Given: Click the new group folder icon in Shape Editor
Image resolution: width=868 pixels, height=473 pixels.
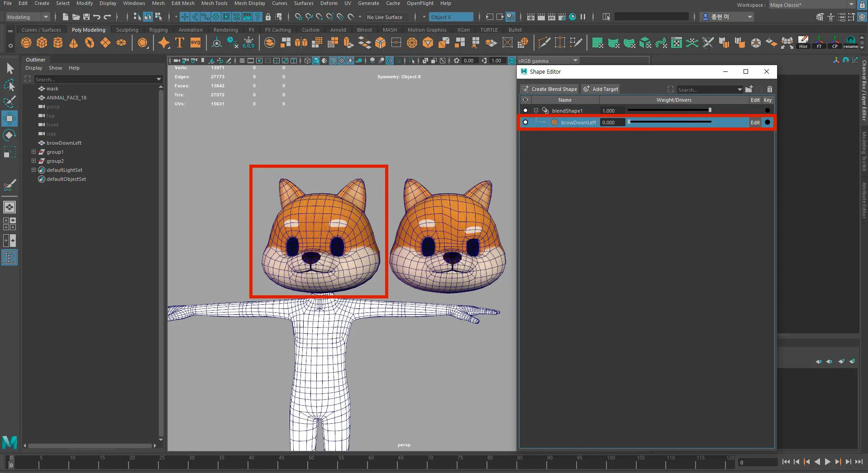Looking at the screenshot, I should [x=749, y=89].
